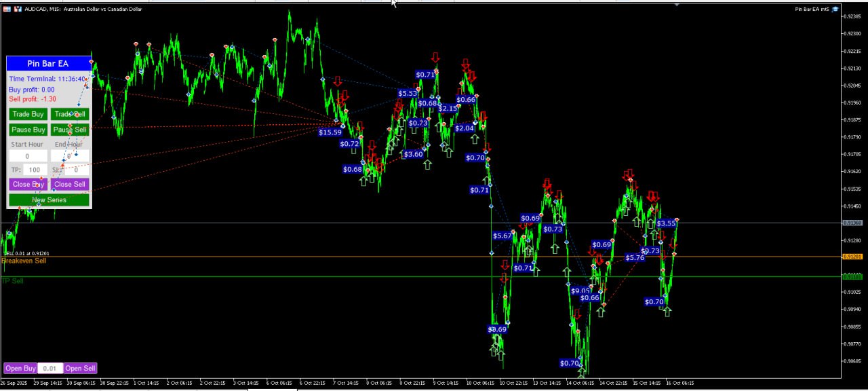The height and width of the screenshot is (391, 868).
Task: Click the $15.59 profit label
Action: point(330,132)
